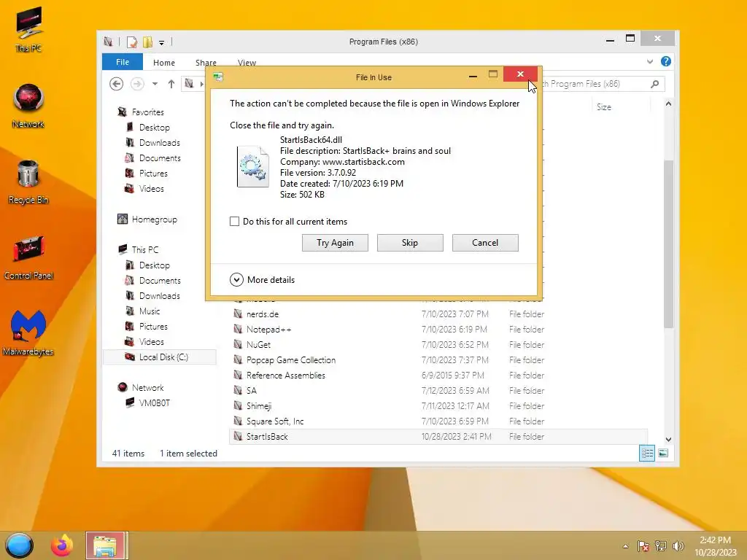Viewport: 747px width, 560px height.
Task: Open the Customize Quick Access Toolbar dropdown
Action: [162, 43]
